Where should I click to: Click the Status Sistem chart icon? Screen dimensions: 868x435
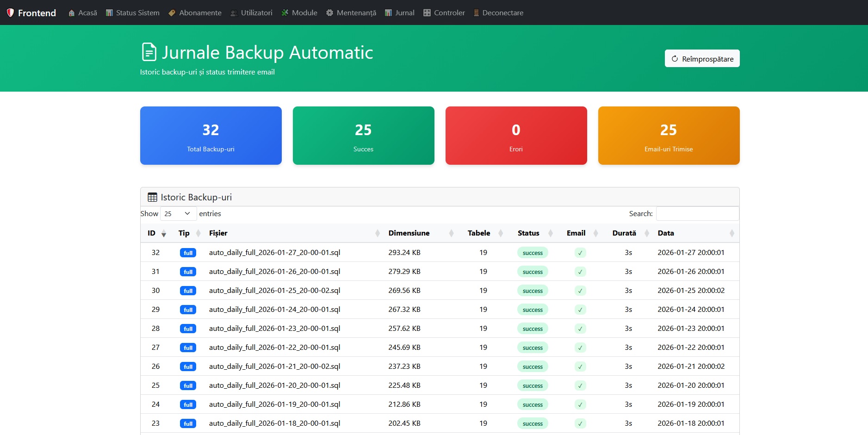coord(109,12)
